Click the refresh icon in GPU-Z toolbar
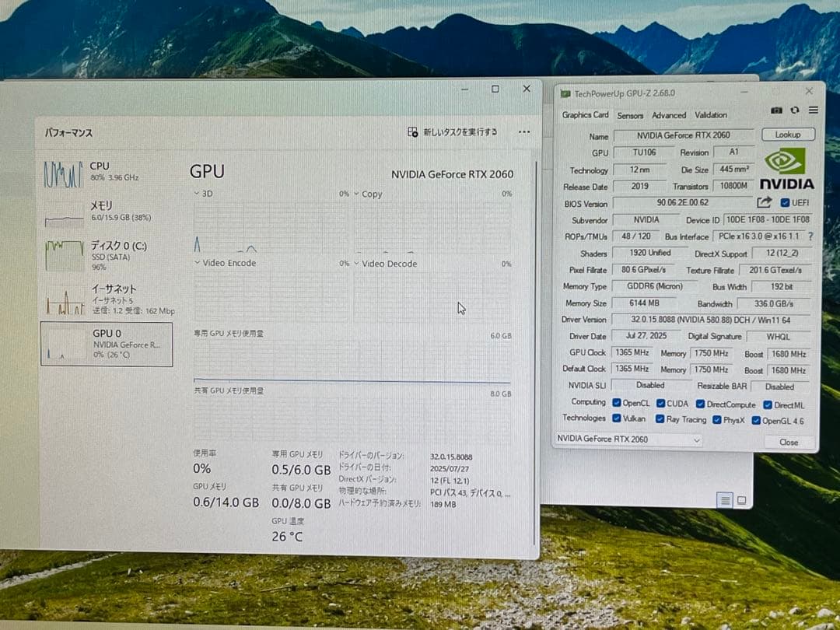Viewport: 840px width, 630px height. (793, 110)
